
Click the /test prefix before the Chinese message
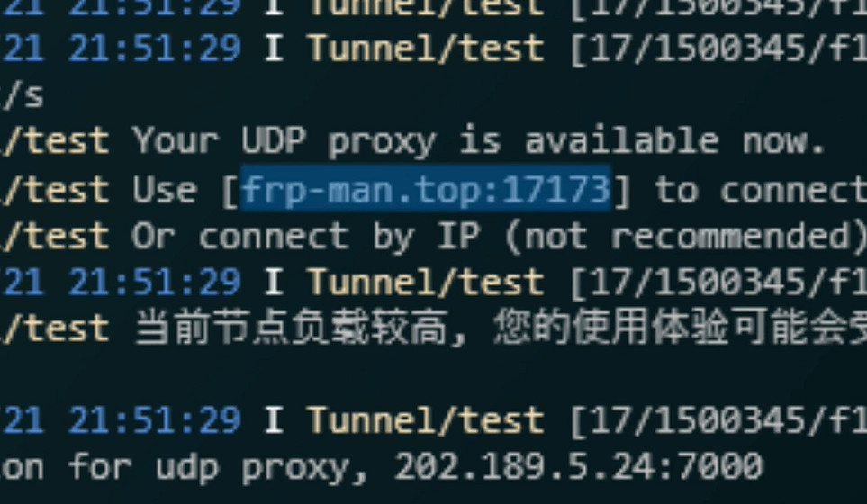(55, 328)
